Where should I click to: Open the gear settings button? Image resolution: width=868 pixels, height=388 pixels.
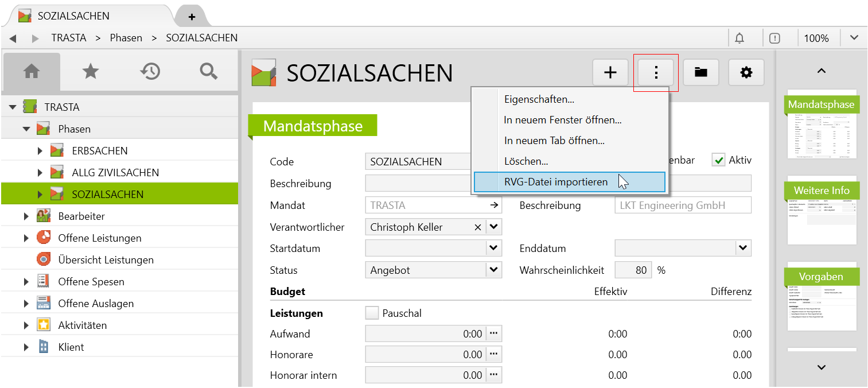pos(746,72)
